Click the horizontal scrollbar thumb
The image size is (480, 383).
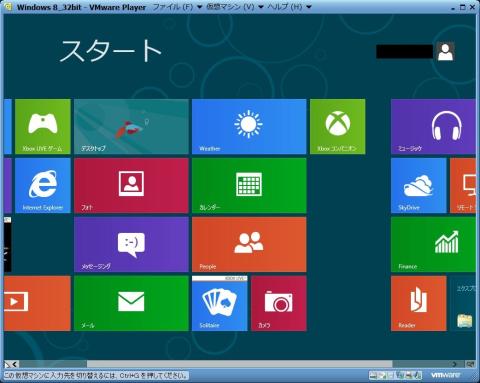[x=239, y=364]
